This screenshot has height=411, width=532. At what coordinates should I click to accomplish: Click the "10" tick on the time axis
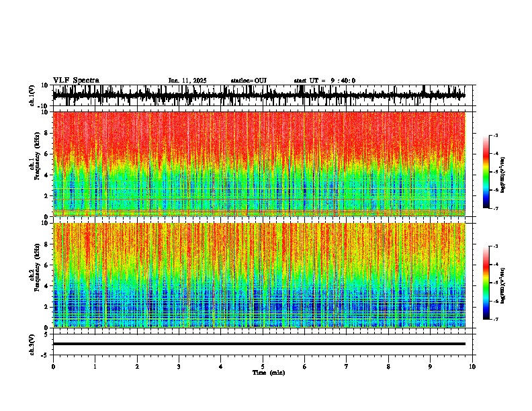[472, 367]
